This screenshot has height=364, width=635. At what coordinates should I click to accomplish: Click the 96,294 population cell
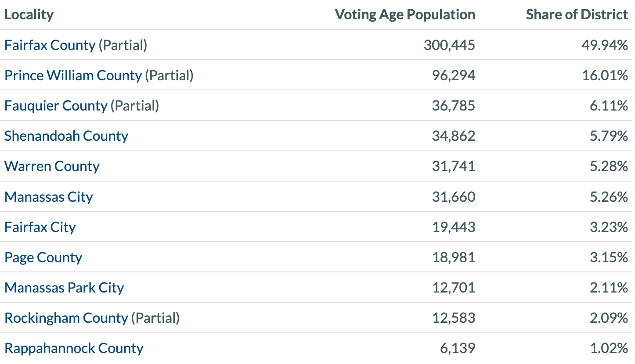[454, 75]
